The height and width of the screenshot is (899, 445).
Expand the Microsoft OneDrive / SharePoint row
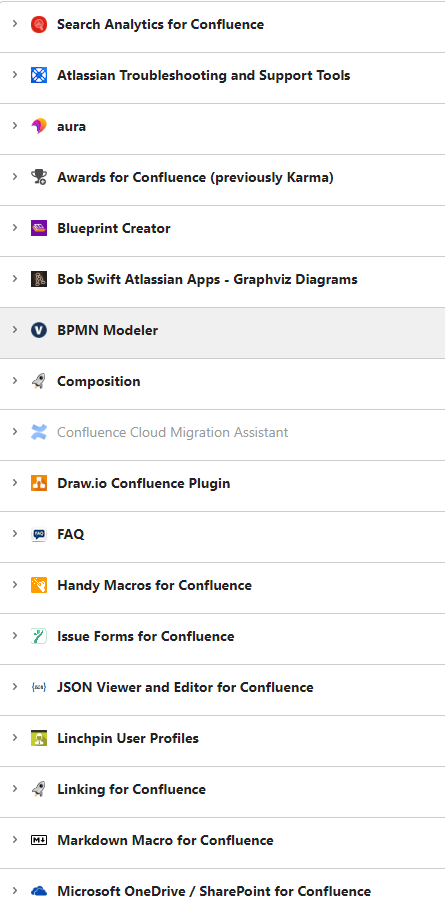point(15,890)
